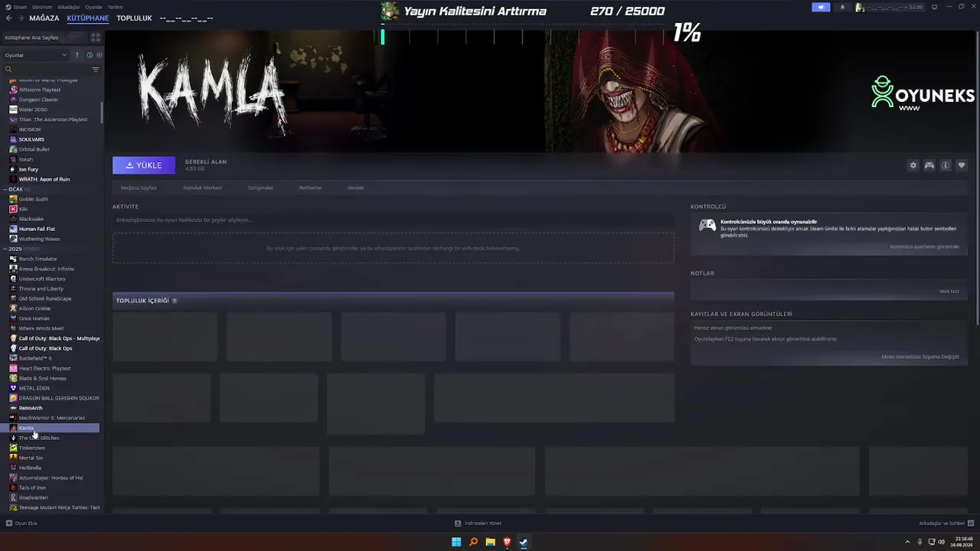
Task: Select Battlefield 6 in the library list
Action: 35,358
